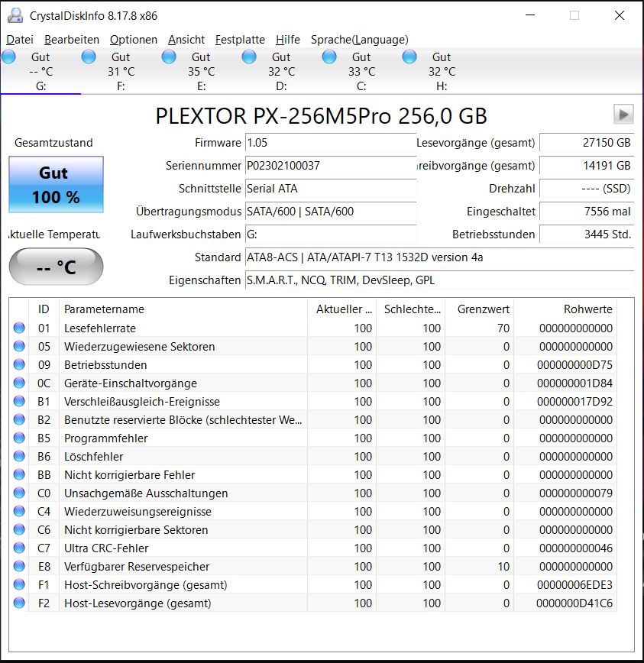
Task: Select drive F: status orb at 31 °C
Action: [89, 57]
